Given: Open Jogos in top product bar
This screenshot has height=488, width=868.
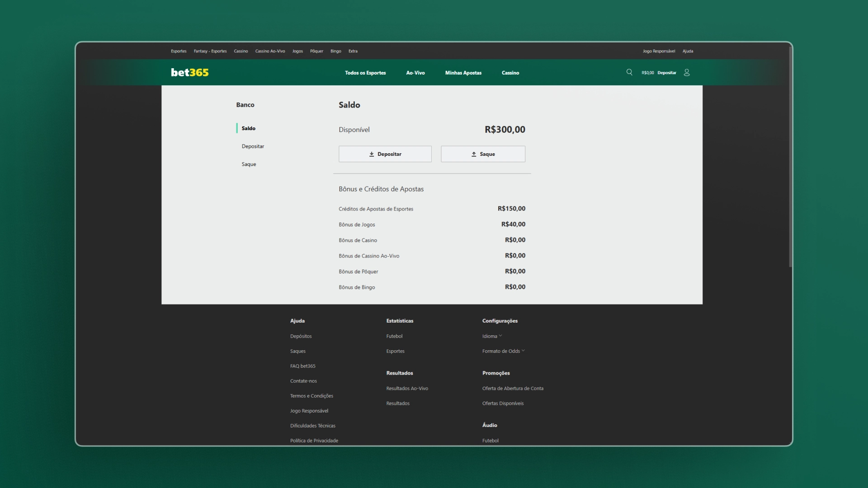Looking at the screenshot, I should (x=297, y=51).
